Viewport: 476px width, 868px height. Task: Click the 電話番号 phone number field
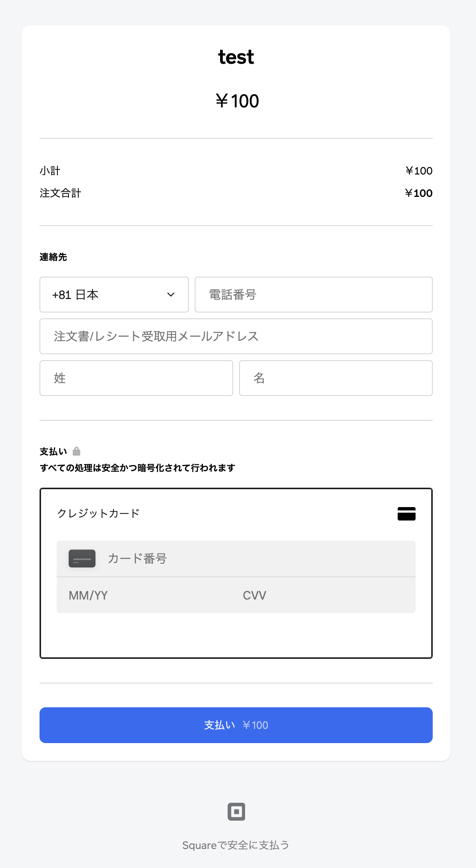coord(314,295)
